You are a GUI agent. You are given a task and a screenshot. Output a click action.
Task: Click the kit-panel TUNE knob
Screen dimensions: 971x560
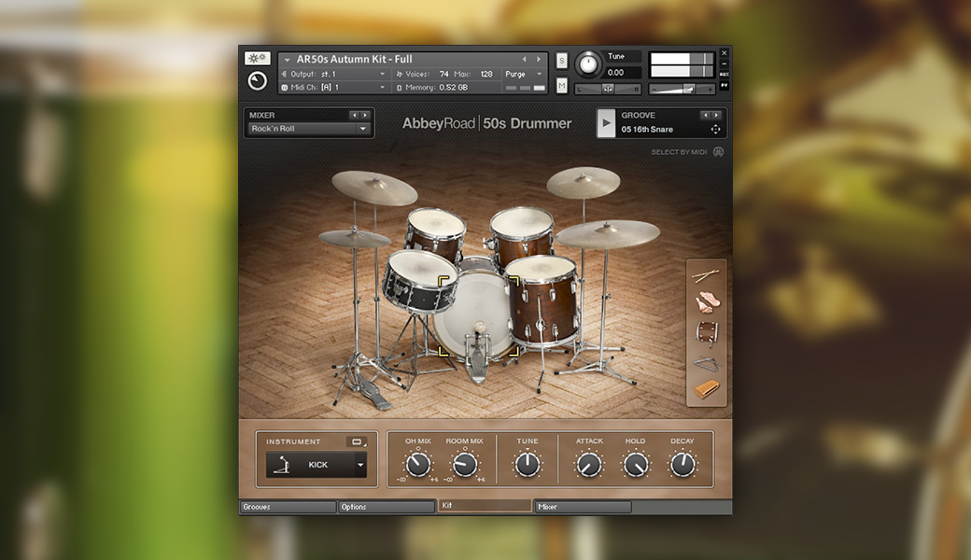pos(527,465)
